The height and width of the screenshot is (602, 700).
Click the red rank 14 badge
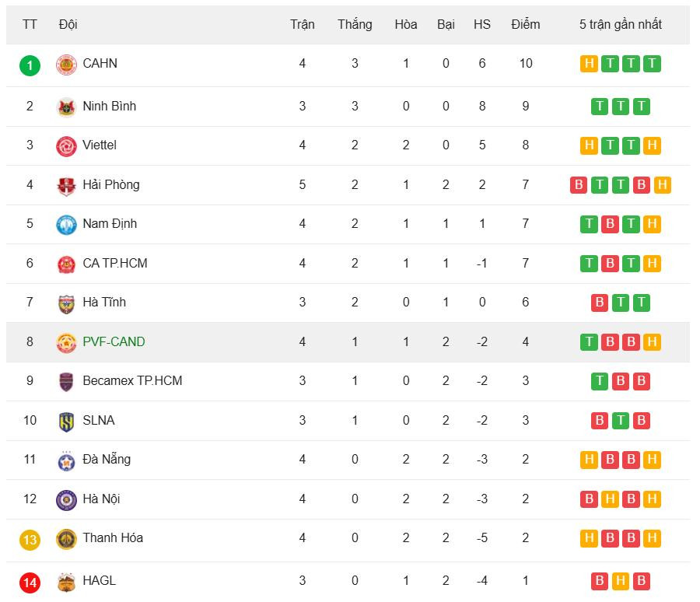click(x=30, y=581)
